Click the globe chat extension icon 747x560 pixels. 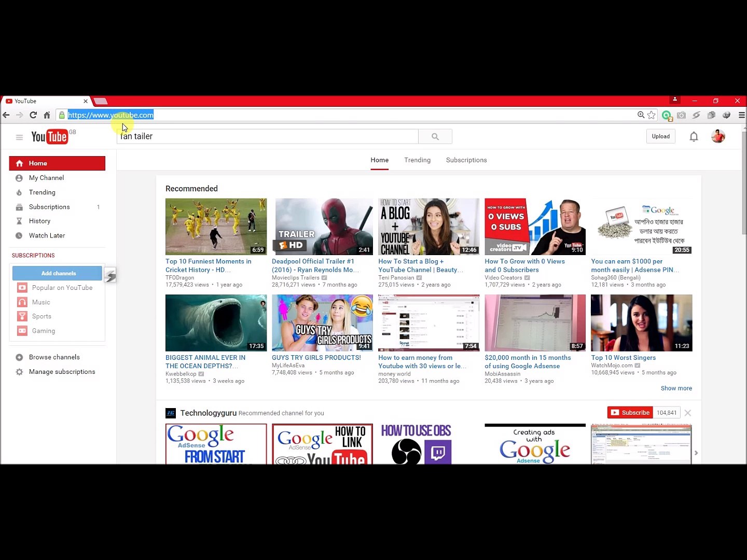pos(726,115)
